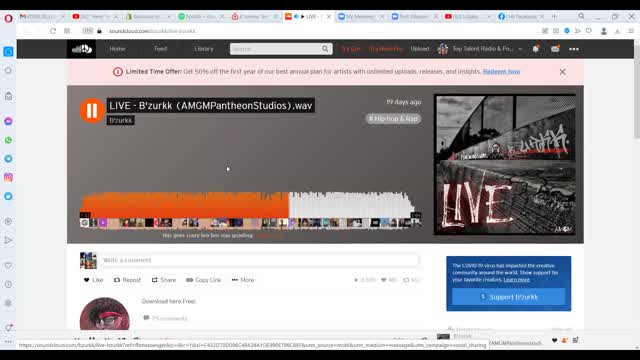640x360 pixels.
Task: Pause the playing LIVE track
Action: [92, 110]
